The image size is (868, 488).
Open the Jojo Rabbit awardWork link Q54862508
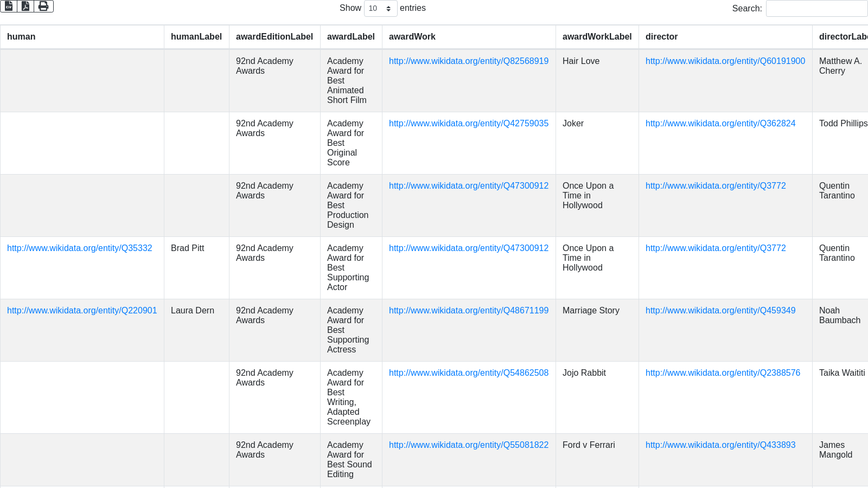pyautogui.click(x=469, y=373)
